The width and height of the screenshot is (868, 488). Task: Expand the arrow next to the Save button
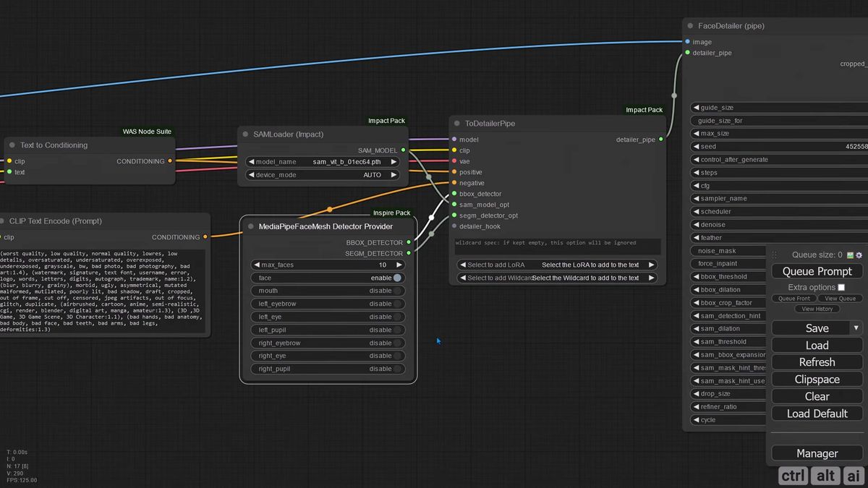[856, 328]
